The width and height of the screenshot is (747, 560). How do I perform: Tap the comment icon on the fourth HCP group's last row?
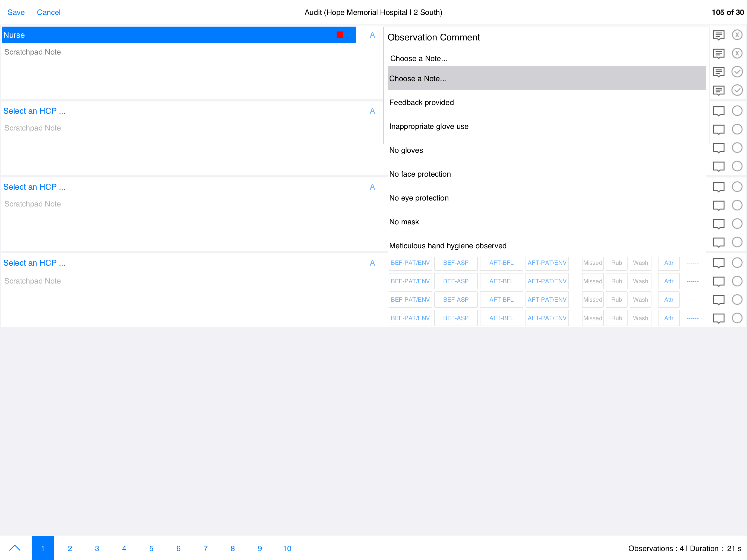coord(718,318)
